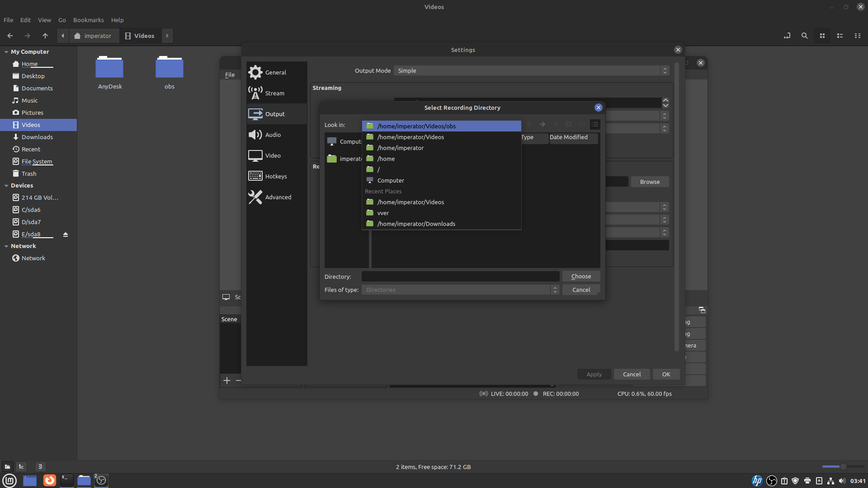Switch the file dialog to detail view

[595, 125]
